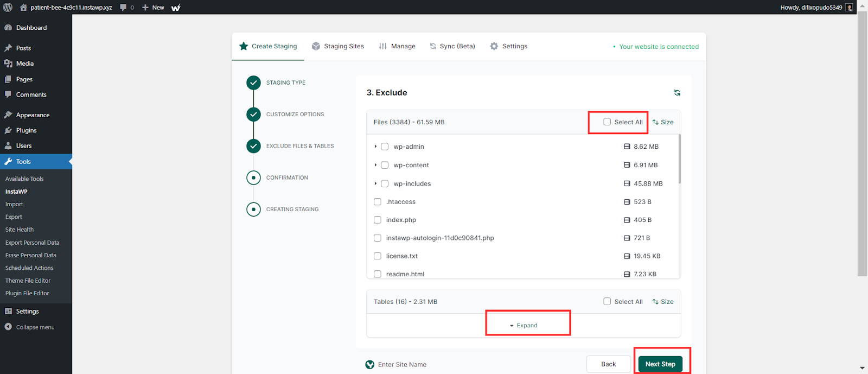Check the license.txt checkbox
This screenshot has width=868, height=374.
[x=378, y=256]
